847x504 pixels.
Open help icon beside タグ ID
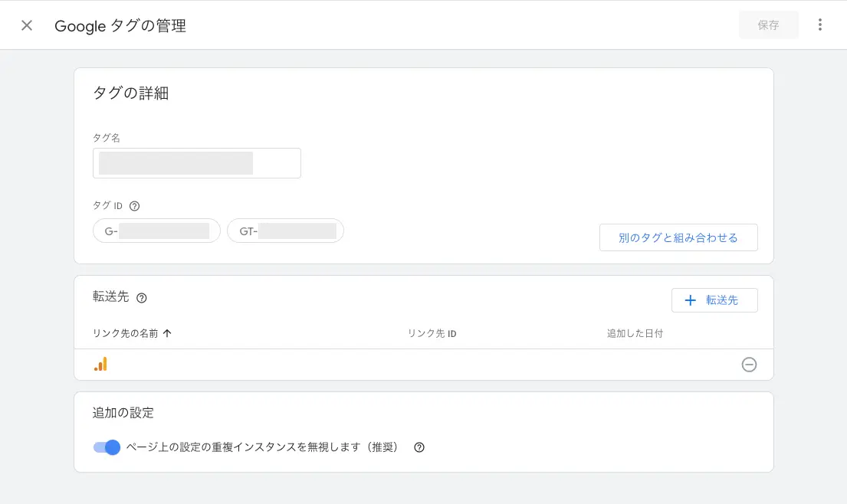135,206
